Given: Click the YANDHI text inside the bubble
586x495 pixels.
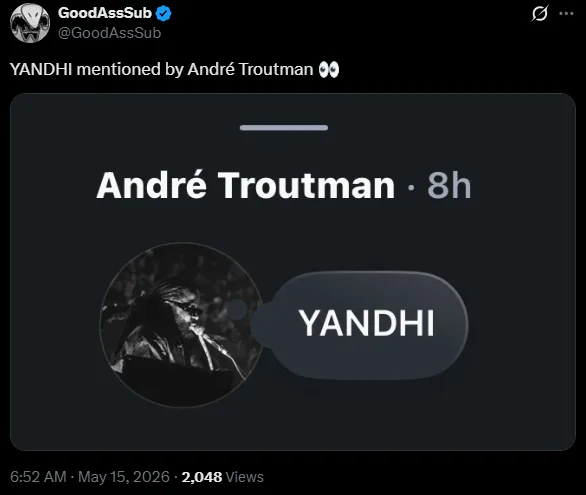Looking at the screenshot, I should [x=367, y=324].
